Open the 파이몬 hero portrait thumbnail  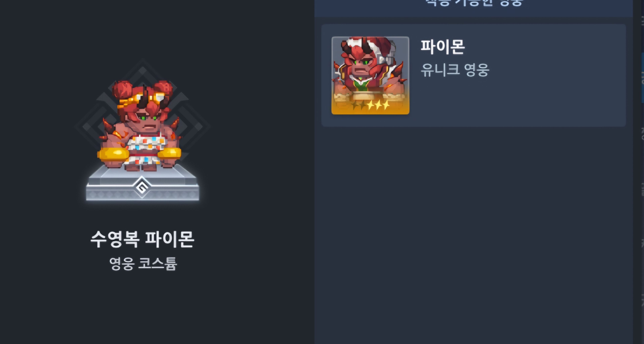(x=370, y=75)
